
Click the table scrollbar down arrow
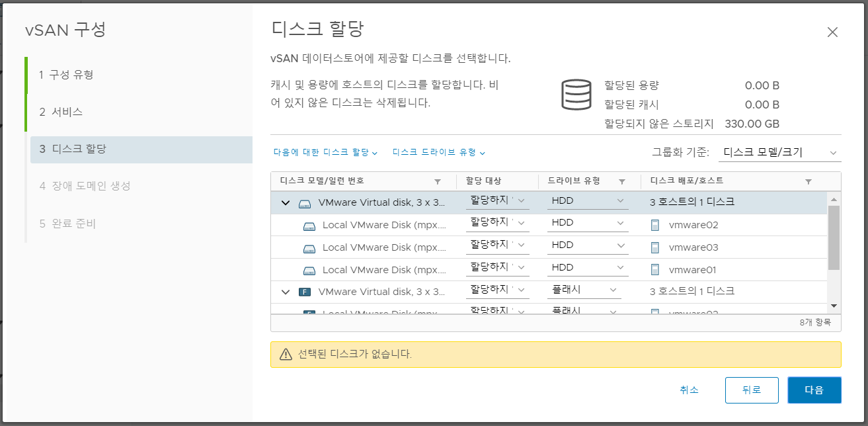[x=834, y=306]
